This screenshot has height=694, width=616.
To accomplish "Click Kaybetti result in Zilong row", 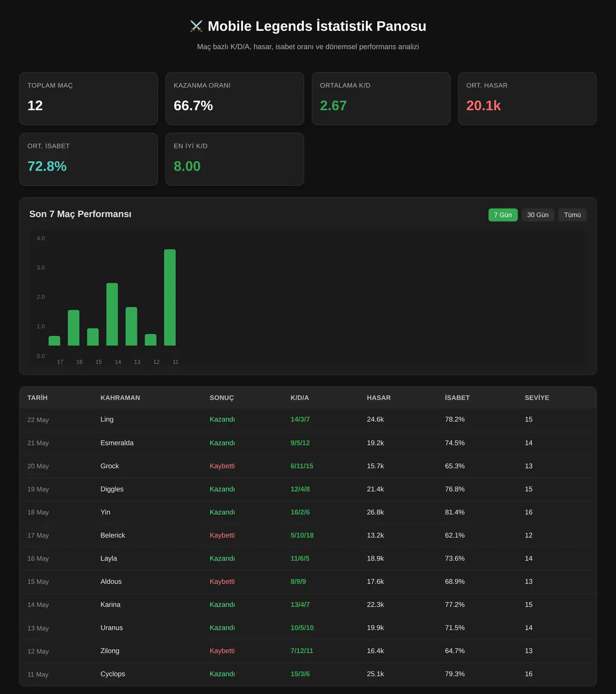I will 222,651.
